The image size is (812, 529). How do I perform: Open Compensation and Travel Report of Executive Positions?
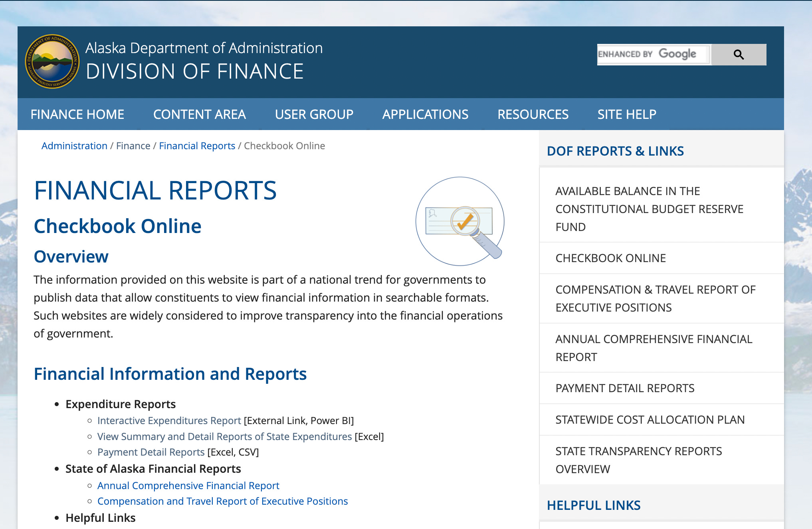tap(223, 501)
